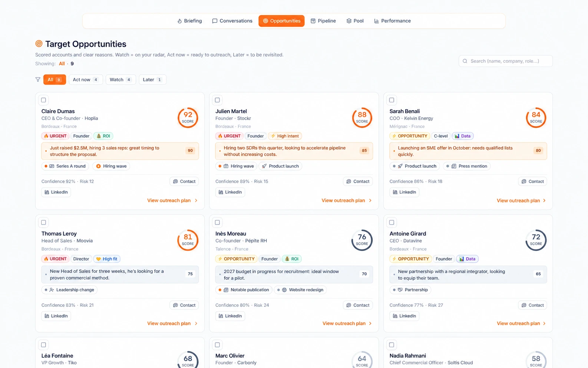This screenshot has height=368, width=588.
Task: View the Performance tab
Action: (x=392, y=21)
